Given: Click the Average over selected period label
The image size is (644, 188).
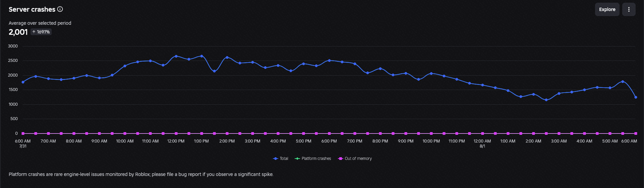Looking at the screenshot, I should pos(40,23).
